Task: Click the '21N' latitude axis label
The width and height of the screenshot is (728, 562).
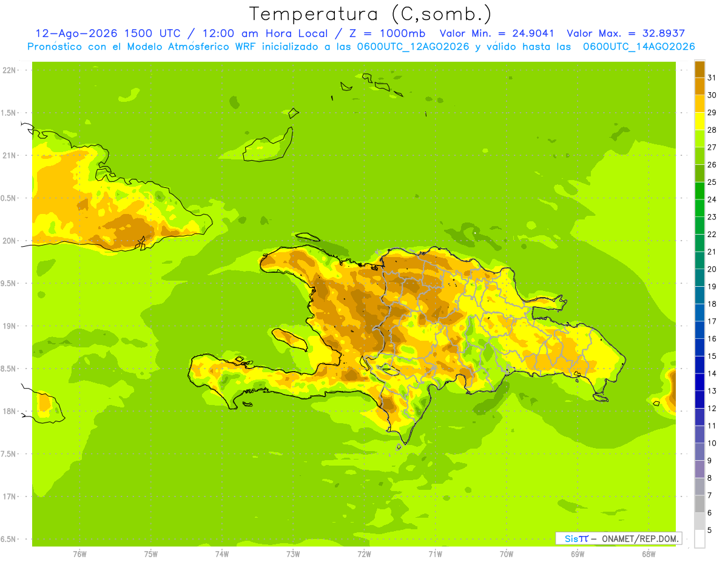Action: tap(10, 156)
